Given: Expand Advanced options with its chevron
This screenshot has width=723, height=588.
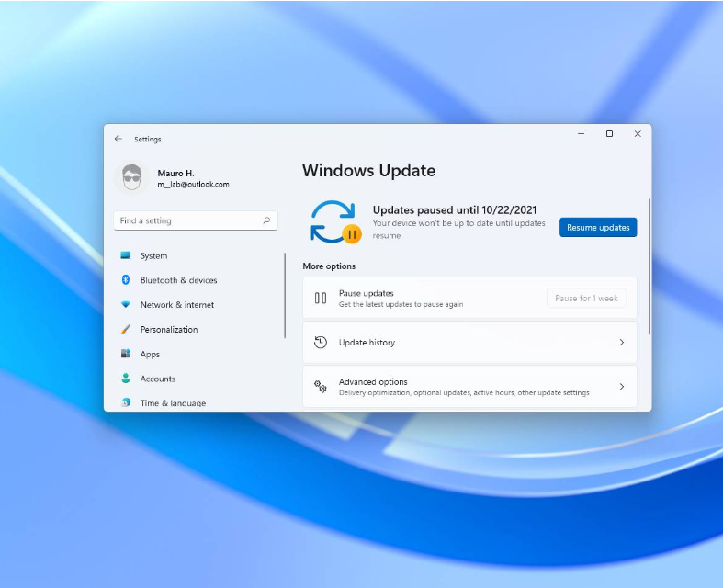Looking at the screenshot, I should [622, 387].
